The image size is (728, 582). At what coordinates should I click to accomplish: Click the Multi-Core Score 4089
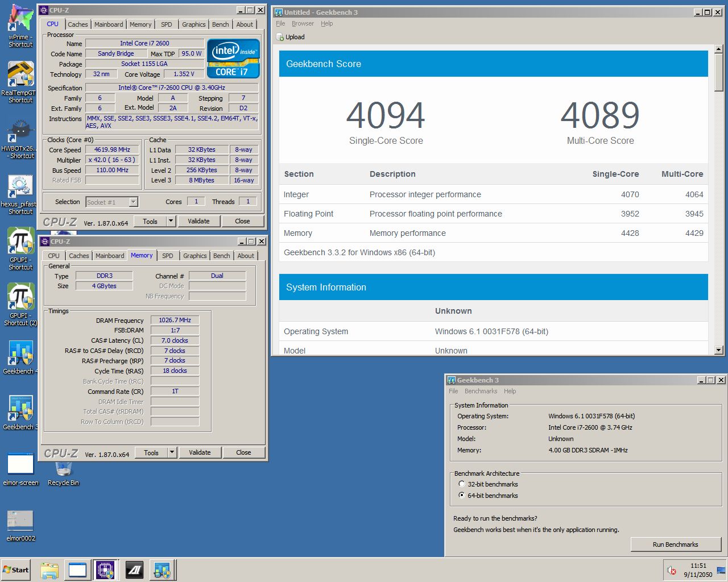tap(600, 115)
